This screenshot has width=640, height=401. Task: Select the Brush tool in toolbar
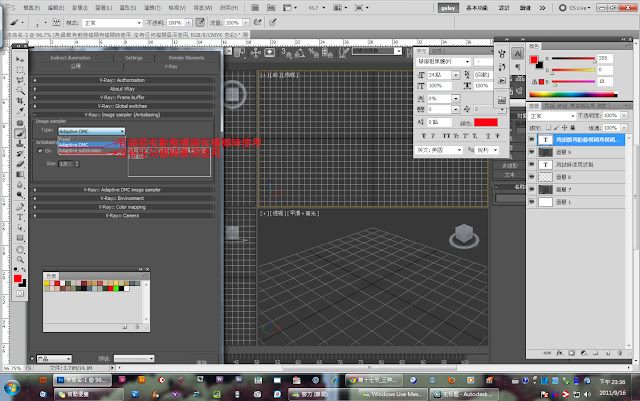(x=20, y=134)
